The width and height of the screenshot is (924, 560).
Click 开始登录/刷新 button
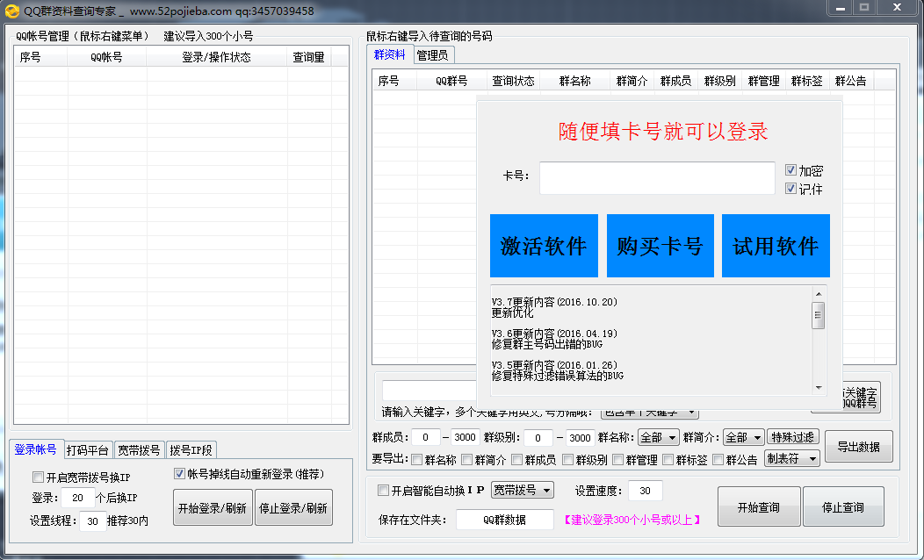pyautogui.click(x=213, y=507)
